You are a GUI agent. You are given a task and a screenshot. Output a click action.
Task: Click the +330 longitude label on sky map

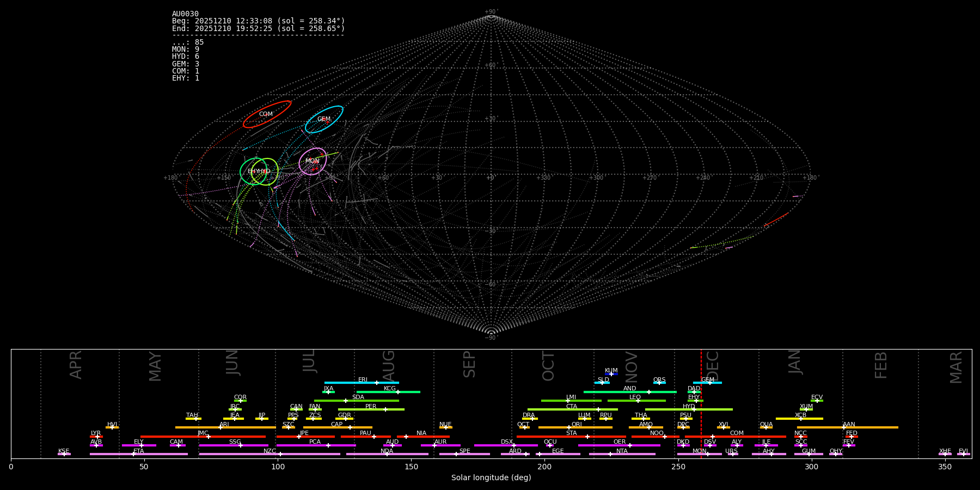[x=543, y=178]
